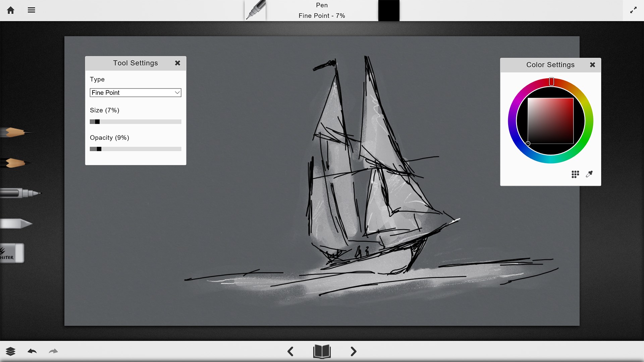The image size is (644, 362).
Task: Undo the last stroke
Action: tap(32, 351)
